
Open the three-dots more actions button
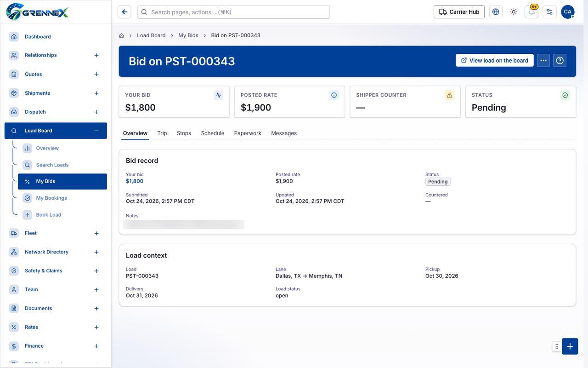pyautogui.click(x=543, y=60)
